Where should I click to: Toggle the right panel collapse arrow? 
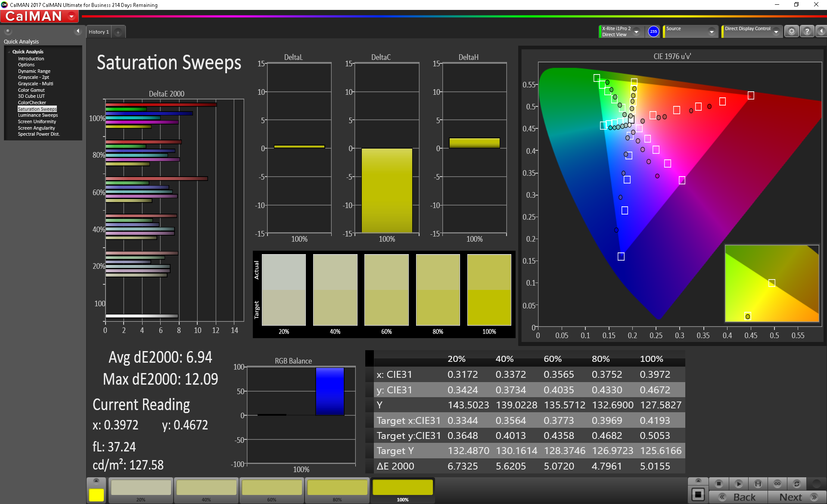click(821, 31)
